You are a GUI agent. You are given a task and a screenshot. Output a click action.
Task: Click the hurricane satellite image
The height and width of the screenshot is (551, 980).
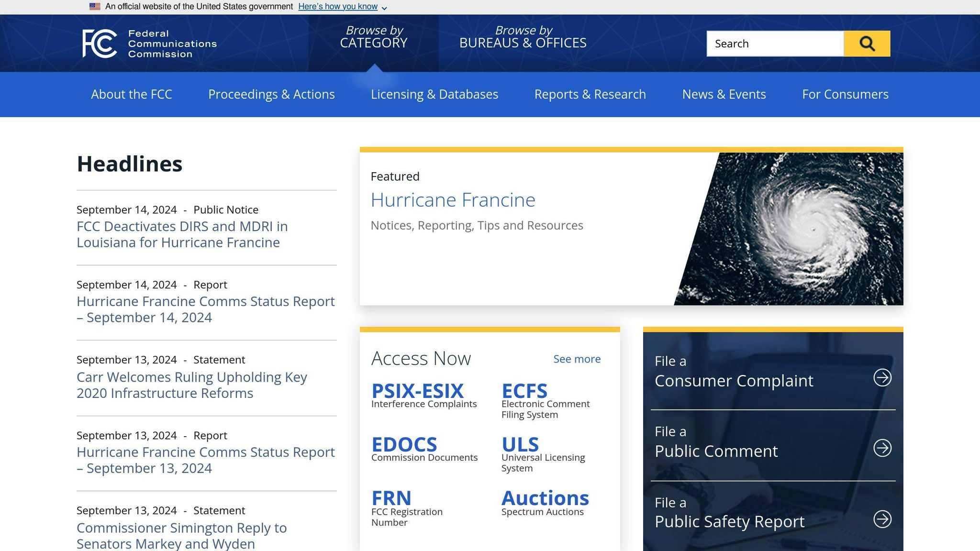click(794, 229)
